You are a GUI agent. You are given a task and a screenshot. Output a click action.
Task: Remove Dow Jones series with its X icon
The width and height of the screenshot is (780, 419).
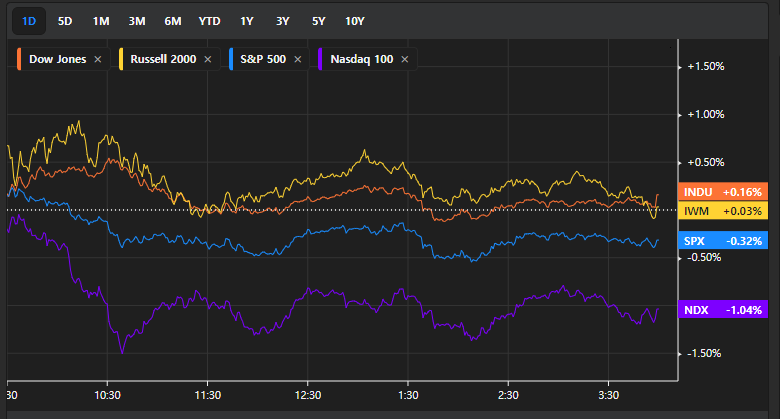98,60
